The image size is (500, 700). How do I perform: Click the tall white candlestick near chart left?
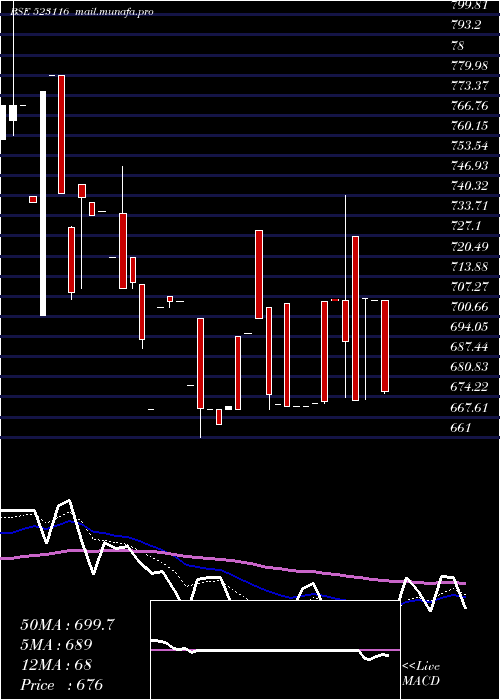[x=43, y=204]
